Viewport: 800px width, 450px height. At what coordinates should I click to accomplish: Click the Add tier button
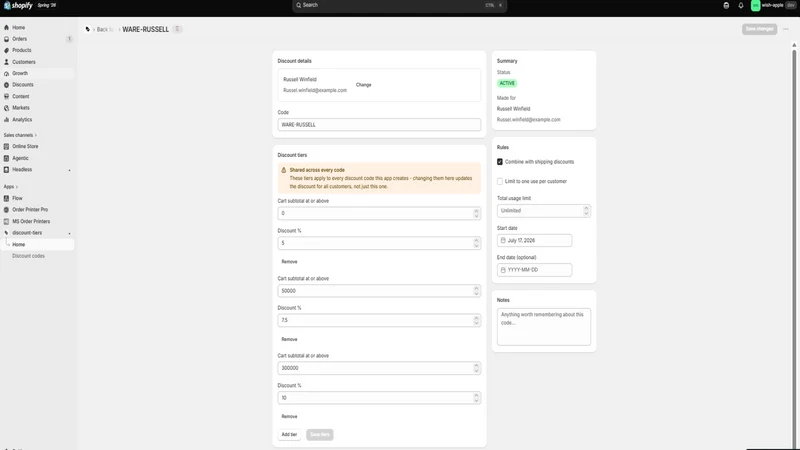[289, 435]
